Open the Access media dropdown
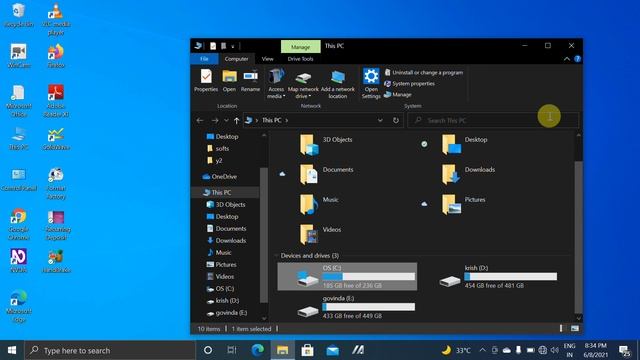 (276, 84)
